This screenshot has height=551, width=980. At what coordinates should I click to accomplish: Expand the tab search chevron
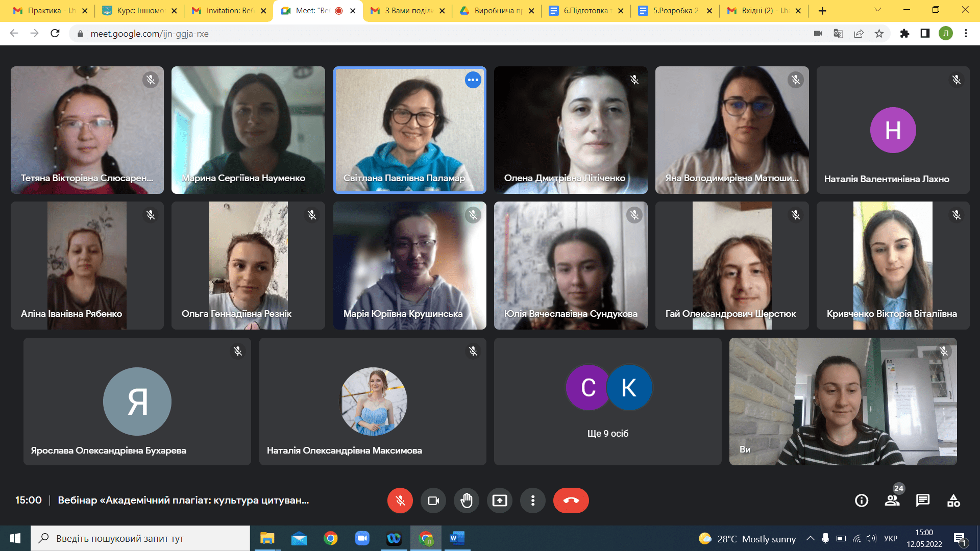[877, 10]
